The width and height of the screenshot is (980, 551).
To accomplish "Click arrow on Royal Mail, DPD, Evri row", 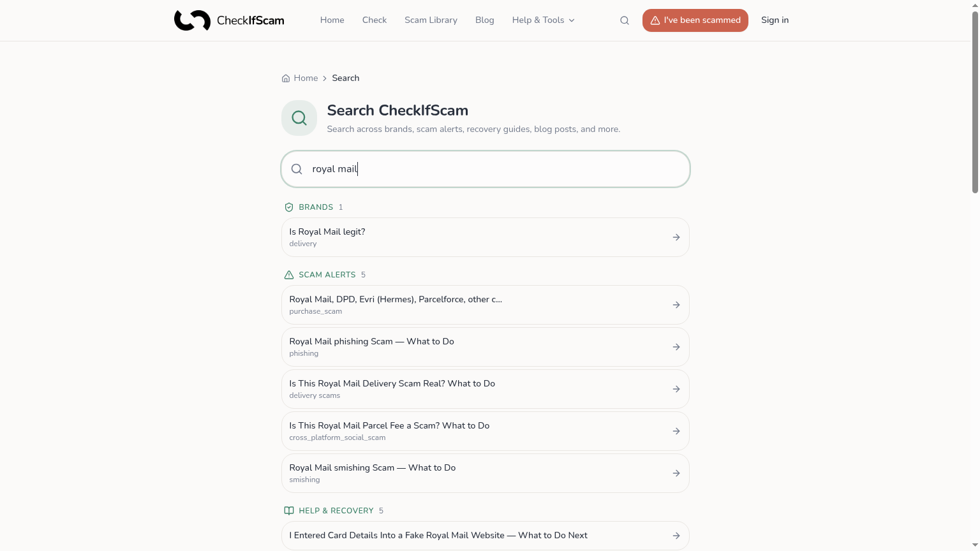I will [x=676, y=305].
